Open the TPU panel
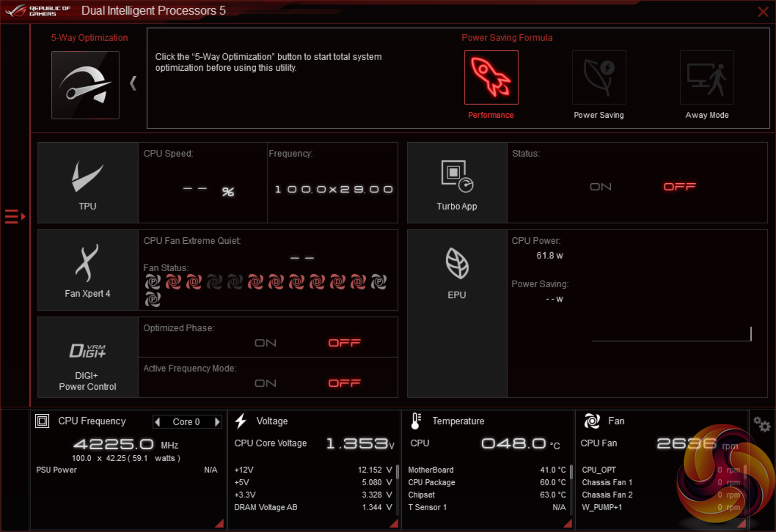The height and width of the screenshot is (532, 776). coord(88,183)
